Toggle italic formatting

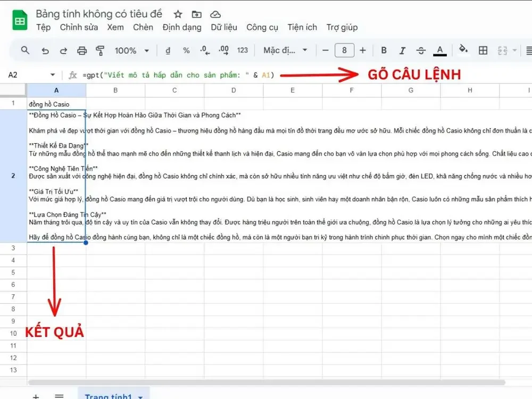click(x=402, y=51)
